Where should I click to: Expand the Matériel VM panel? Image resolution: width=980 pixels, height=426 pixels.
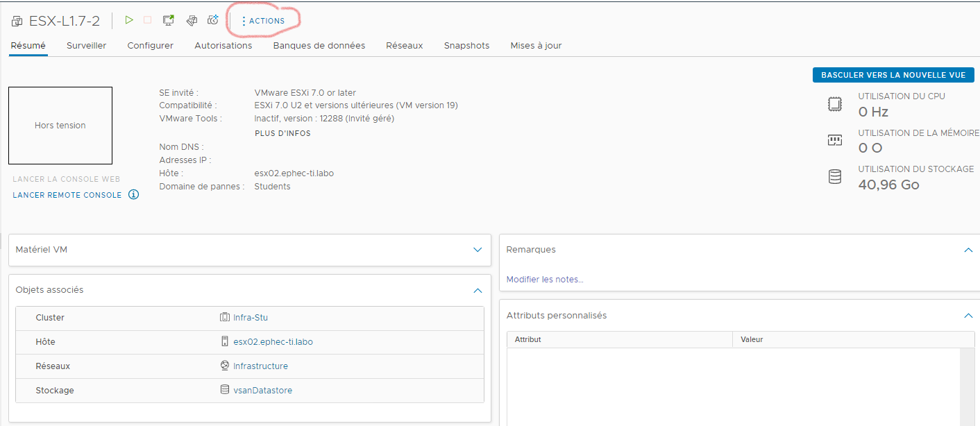point(477,250)
